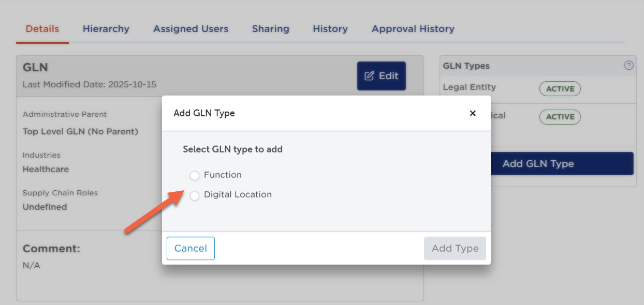Click the Healthcare industry value
Viewport: 644px width, 305px height.
pos(46,169)
